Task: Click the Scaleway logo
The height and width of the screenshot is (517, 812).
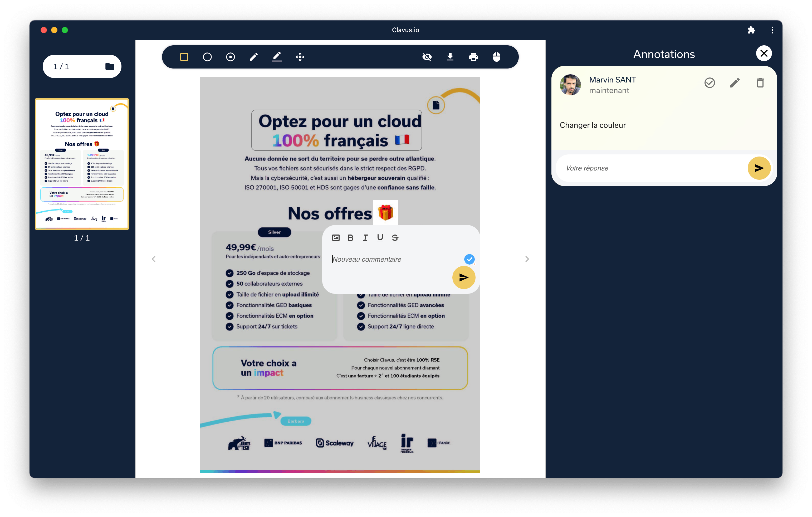Action: coord(335,443)
